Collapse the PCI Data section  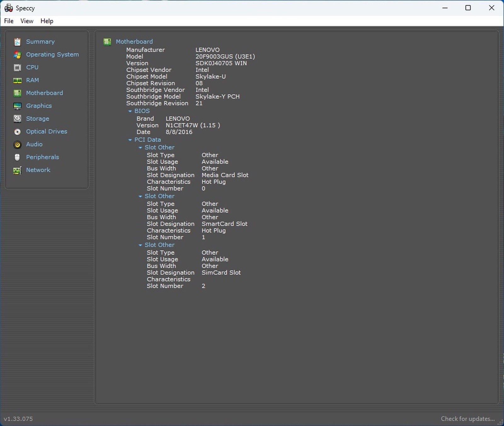click(x=130, y=140)
